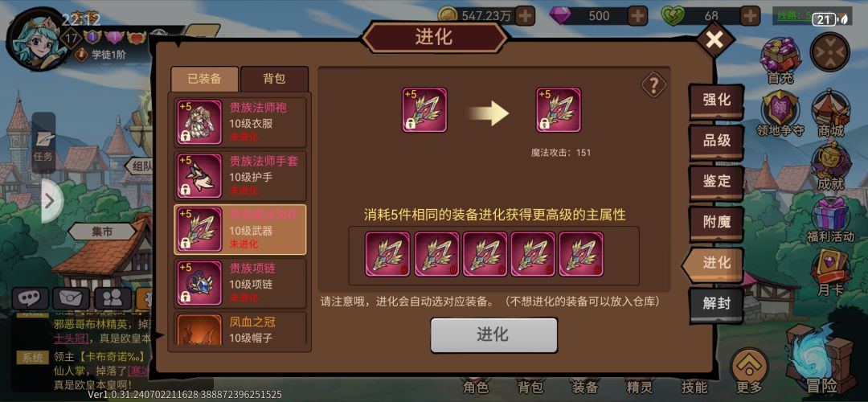Add gems with the purple diamond plus button
This screenshot has width=868, height=402.
tap(637, 16)
